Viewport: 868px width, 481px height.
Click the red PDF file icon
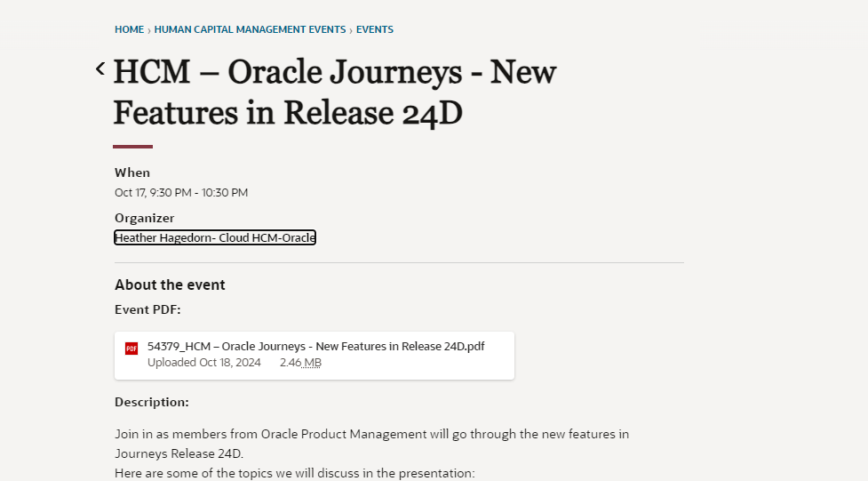click(x=131, y=349)
